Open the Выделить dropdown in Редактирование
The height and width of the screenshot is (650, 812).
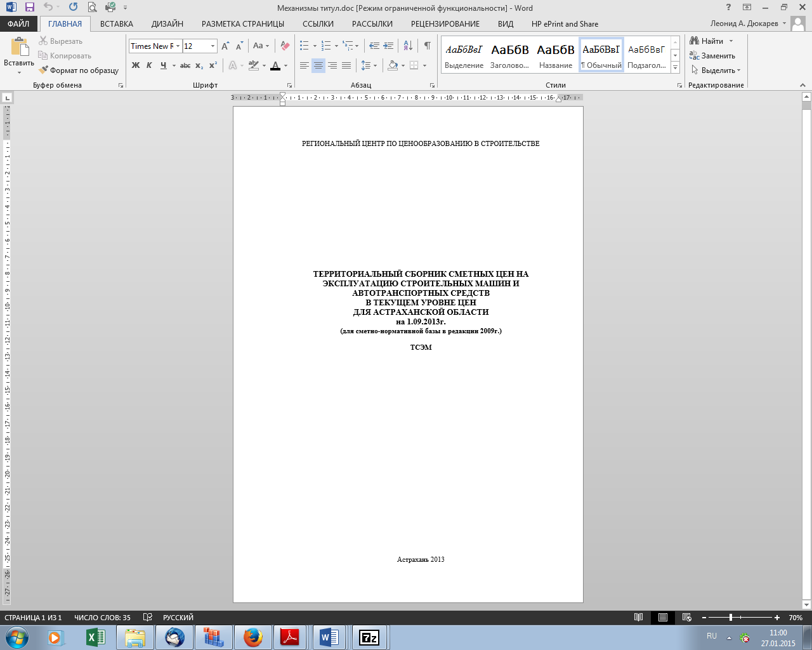(716, 70)
